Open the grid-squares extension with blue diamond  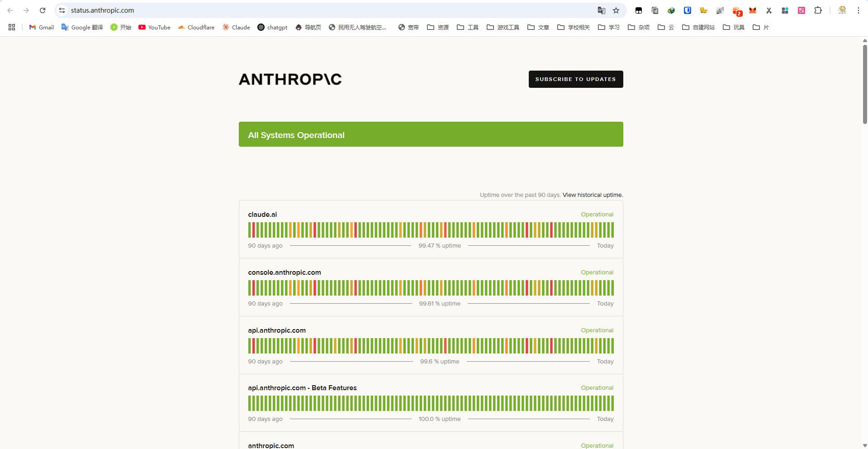coord(785,10)
